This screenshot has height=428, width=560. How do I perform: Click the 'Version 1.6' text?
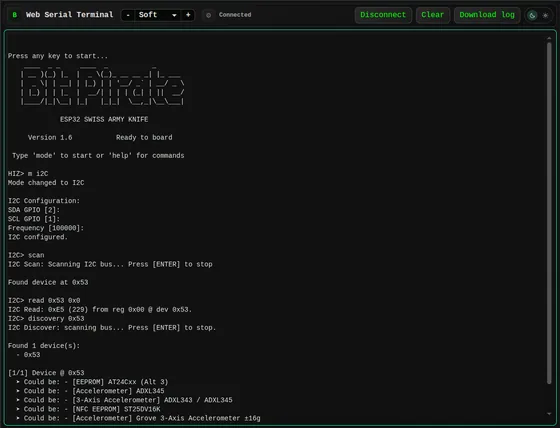pyautogui.click(x=50, y=138)
